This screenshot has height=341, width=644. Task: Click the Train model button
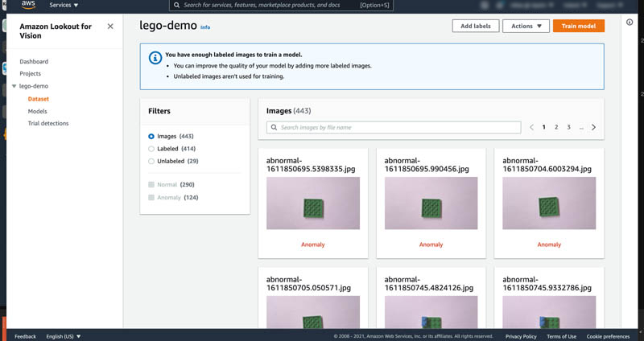tap(578, 26)
